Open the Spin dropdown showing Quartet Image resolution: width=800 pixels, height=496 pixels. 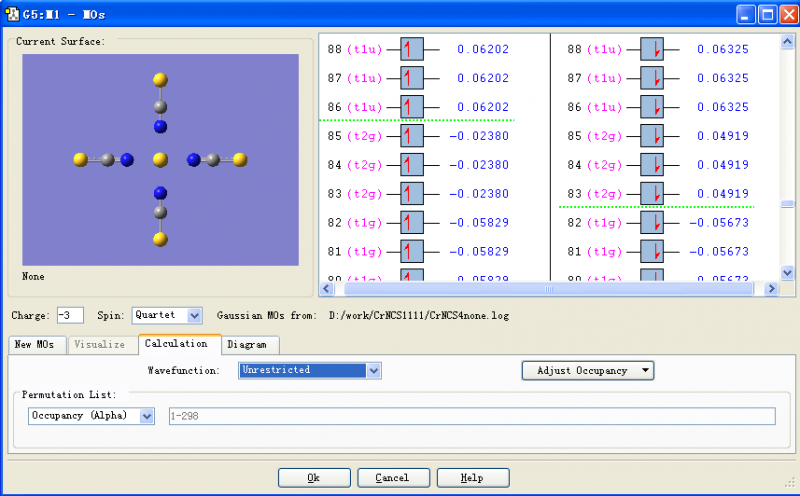(x=167, y=315)
